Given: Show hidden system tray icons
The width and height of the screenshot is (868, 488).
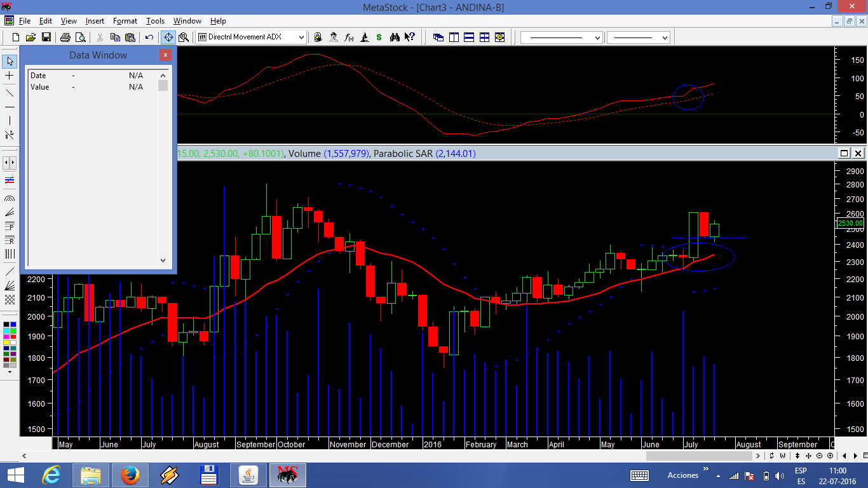Looking at the screenshot, I should pyautogui.click(x=718, y=476).
